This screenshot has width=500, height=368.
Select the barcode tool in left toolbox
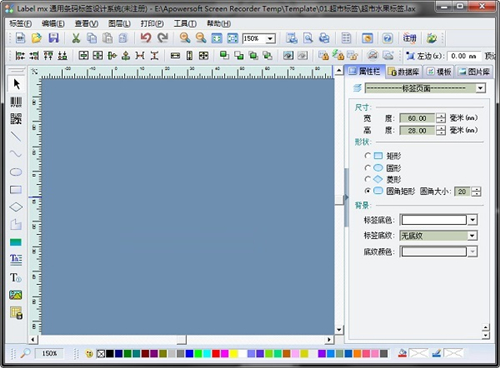pos(16,102)
